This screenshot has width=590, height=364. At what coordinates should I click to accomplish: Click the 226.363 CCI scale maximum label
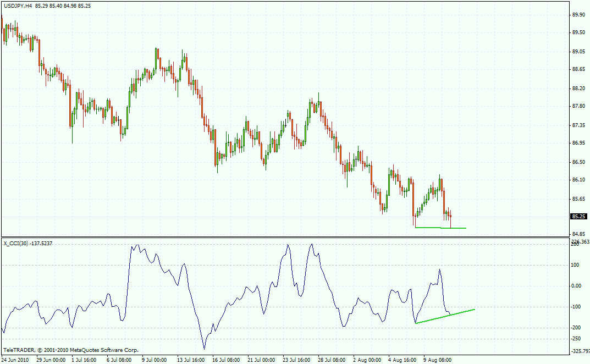tap(580, 241)
